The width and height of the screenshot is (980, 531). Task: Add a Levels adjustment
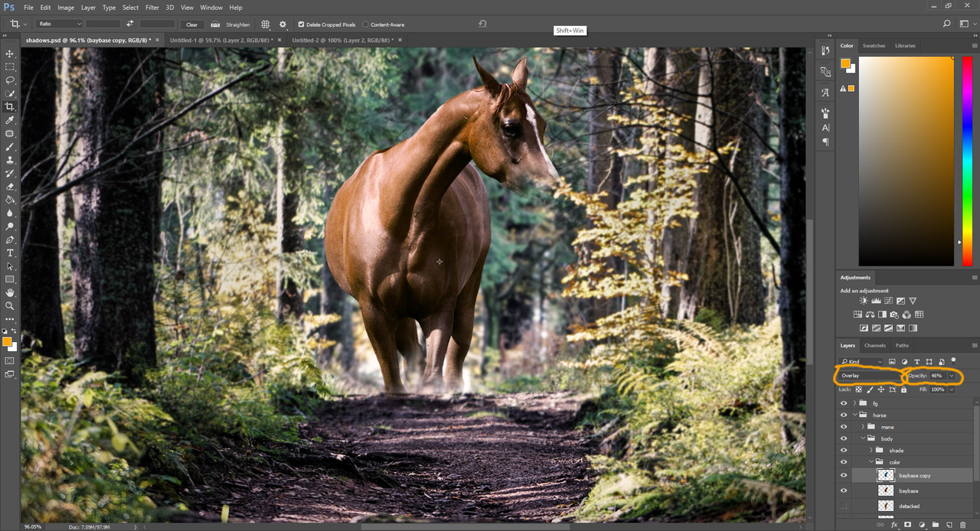pyautogui.click(x=876, y=301)
